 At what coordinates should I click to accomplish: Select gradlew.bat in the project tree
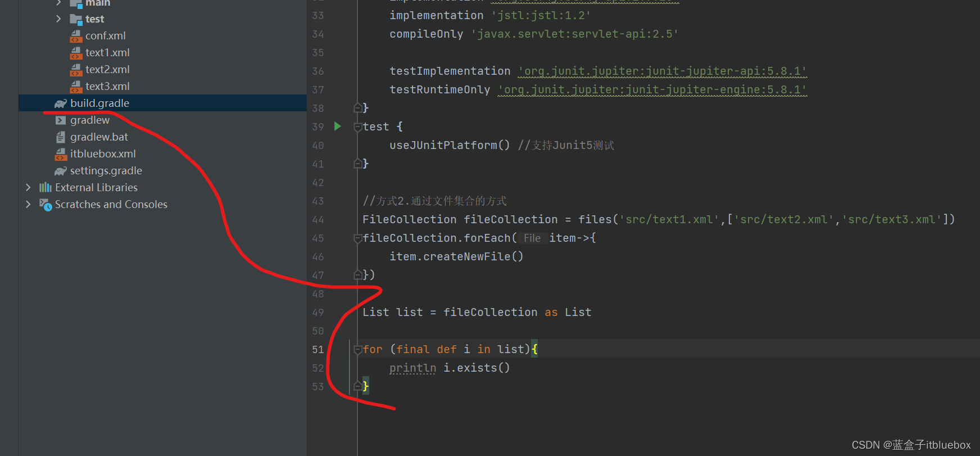pyautogui.click(x=99, y=137)
